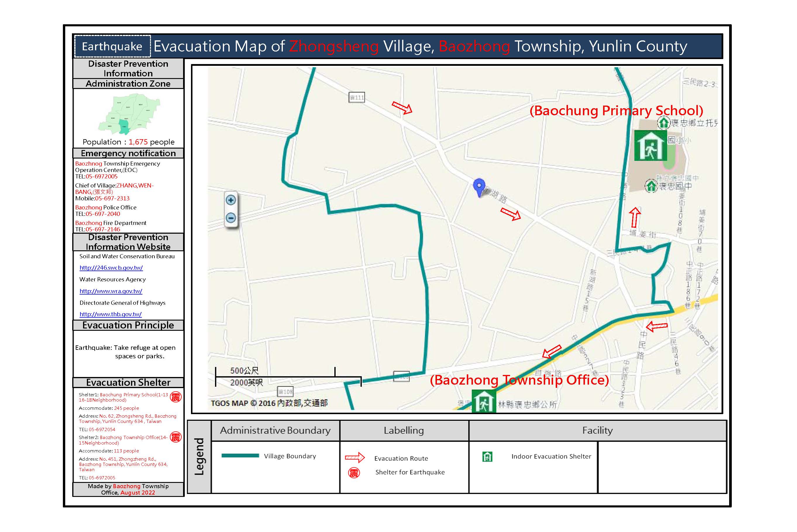Click the Facility legend column header

tap(598, 431)
